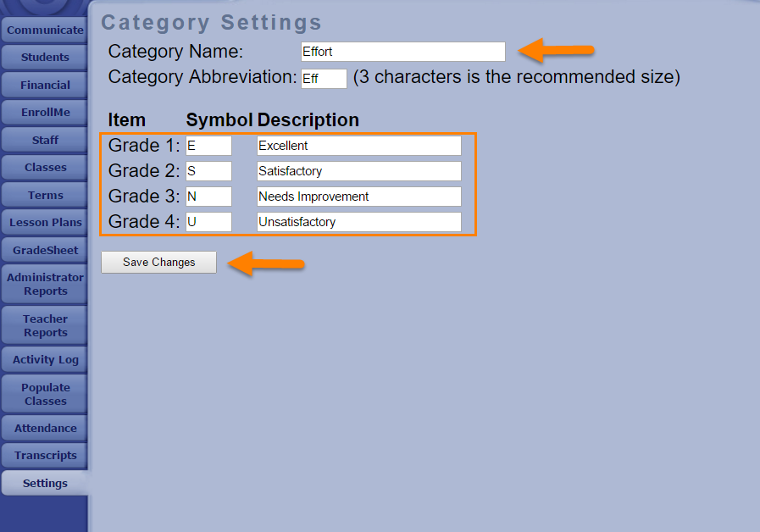760x532 pixels.
Task: Click the Category Name text field
Action: pyautogui.click(x=402, y=52)
